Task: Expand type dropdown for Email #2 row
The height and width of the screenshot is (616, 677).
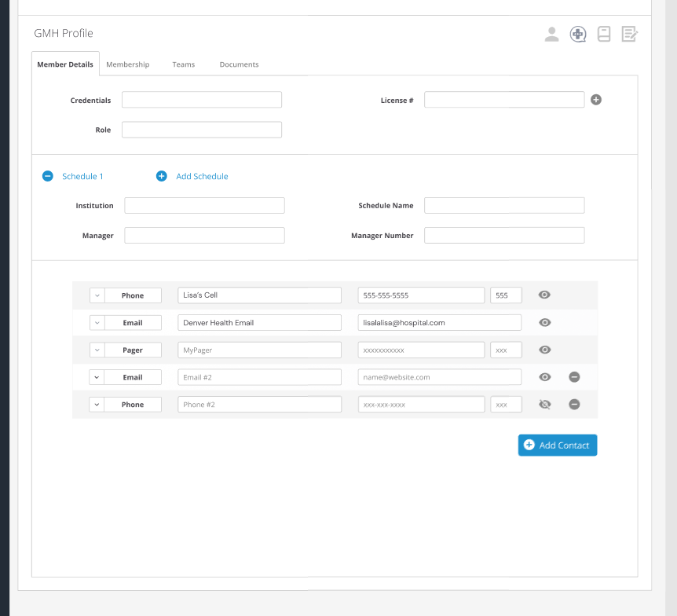Action: pos(97,377)
